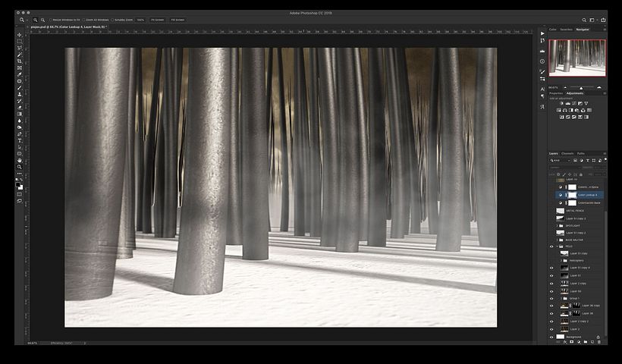Select the Path Selection tool
Image resolution: width=622 pixels, height=364 pixels.
tap(20, 147)
